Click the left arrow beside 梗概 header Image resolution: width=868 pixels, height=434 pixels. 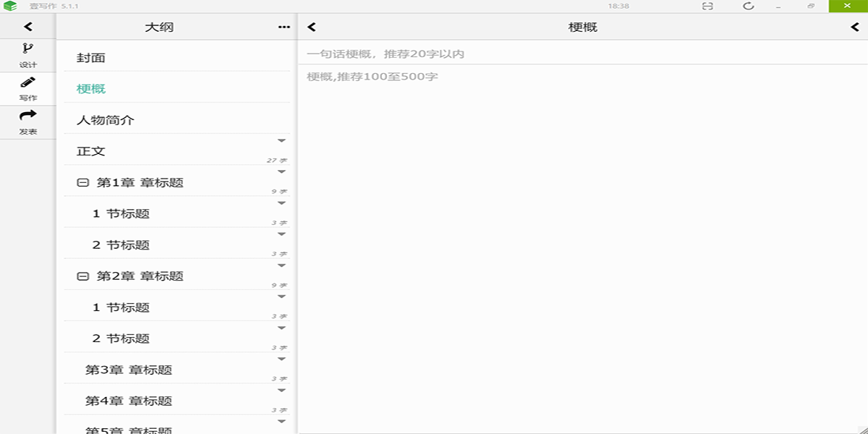click(x=312, y=27)
